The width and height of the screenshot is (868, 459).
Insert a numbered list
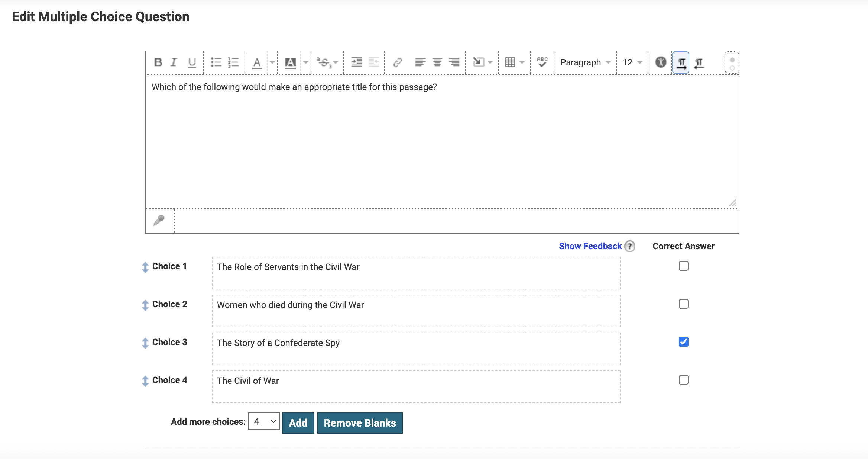point(233,62)
